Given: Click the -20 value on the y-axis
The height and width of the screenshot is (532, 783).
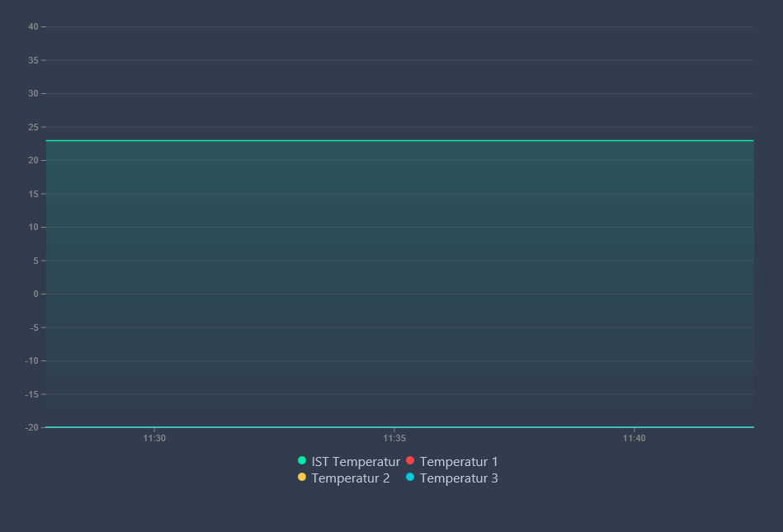Looking at the screenshot, I should point(31,427).
